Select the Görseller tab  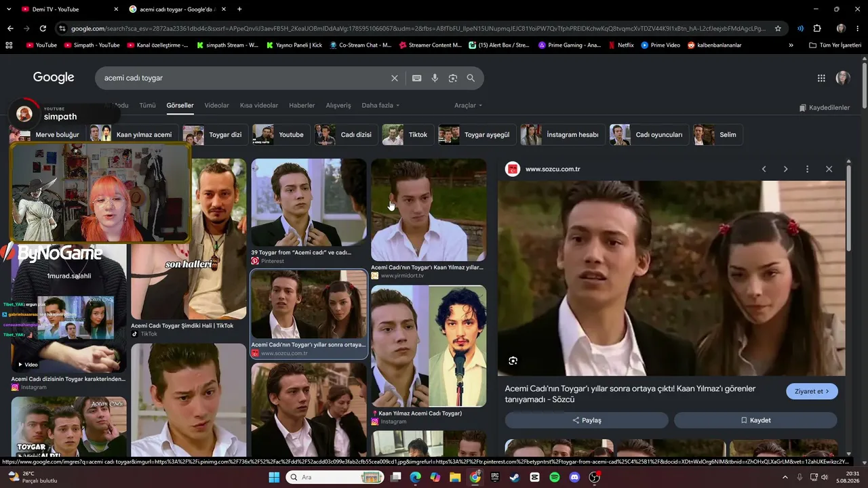tap(180, 106)
